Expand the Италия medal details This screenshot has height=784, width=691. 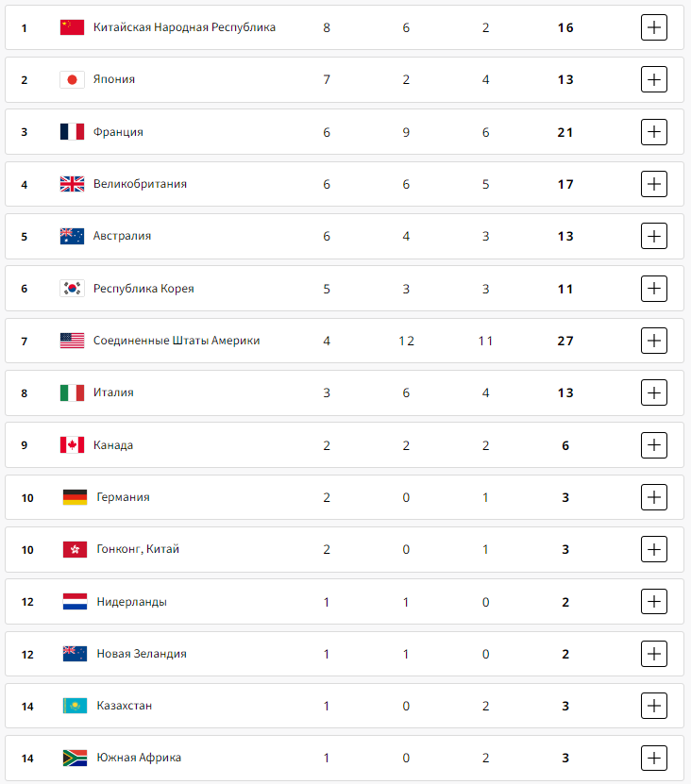(654, 392)
